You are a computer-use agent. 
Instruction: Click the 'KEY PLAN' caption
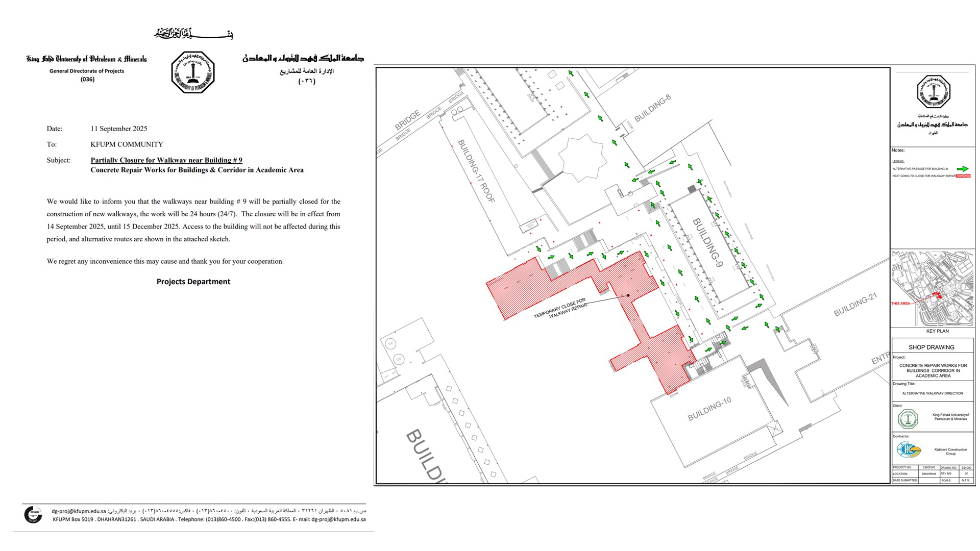(x=938, y=331)
